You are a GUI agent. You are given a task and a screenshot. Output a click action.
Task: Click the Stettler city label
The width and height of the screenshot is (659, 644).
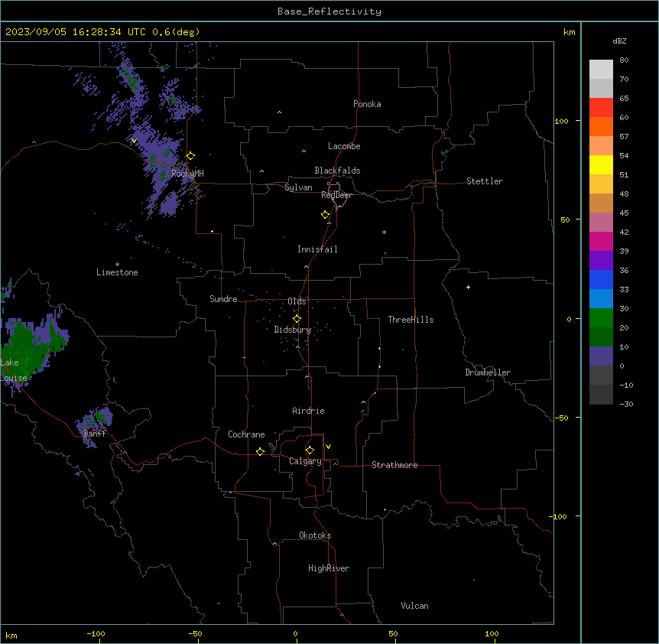click(485, 181)
